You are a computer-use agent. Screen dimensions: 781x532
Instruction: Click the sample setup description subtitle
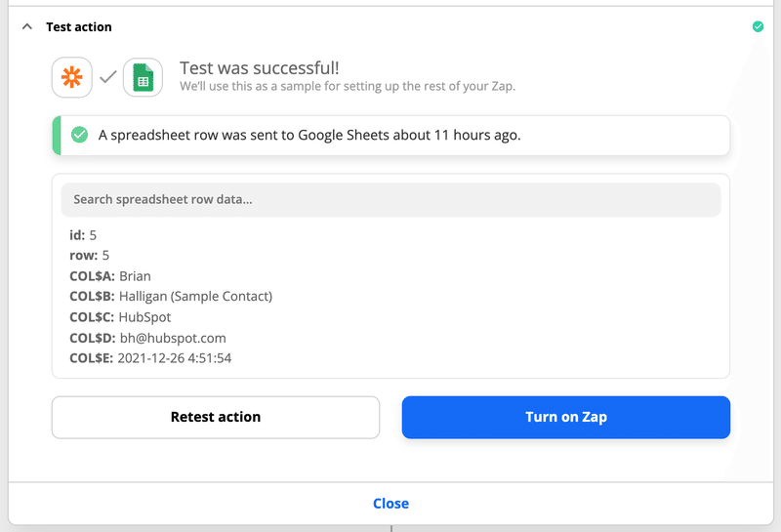(348, 86)
